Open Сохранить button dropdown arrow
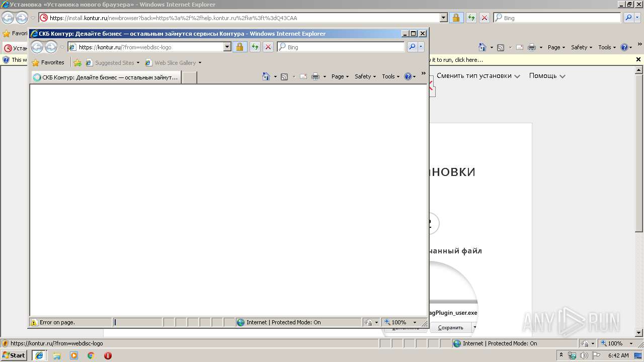Image resolution: width=644 pixels, height=362 pixels. (474, 327)
